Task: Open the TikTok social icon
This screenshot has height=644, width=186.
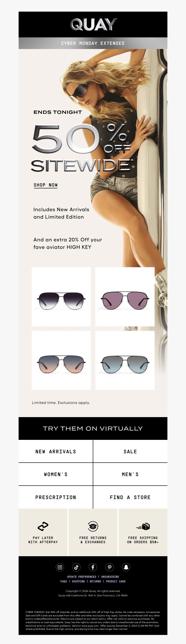Action: tap(76, 567)
